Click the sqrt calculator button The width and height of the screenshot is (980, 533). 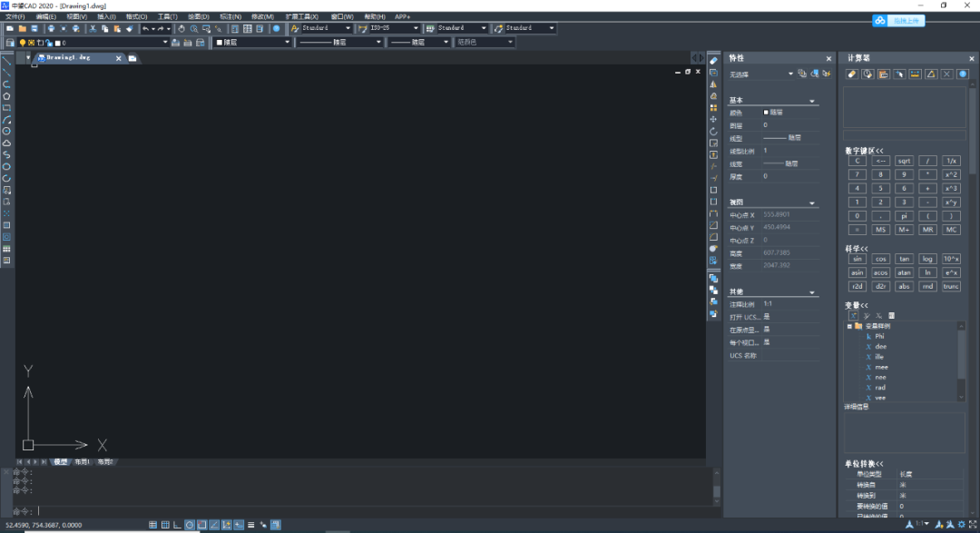(x=904, y=161)
